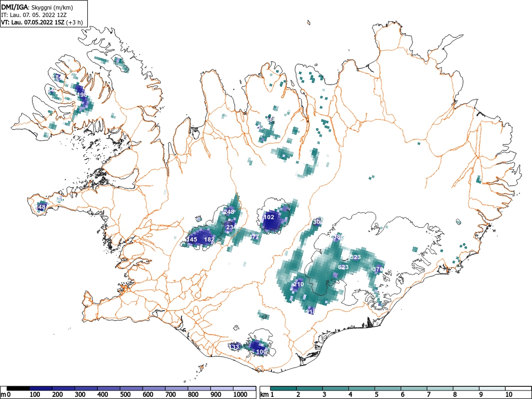Viewport: 532px width, 399px height.
Task: Click the 477 visibility value on the map
Action: tap(254, 237)
